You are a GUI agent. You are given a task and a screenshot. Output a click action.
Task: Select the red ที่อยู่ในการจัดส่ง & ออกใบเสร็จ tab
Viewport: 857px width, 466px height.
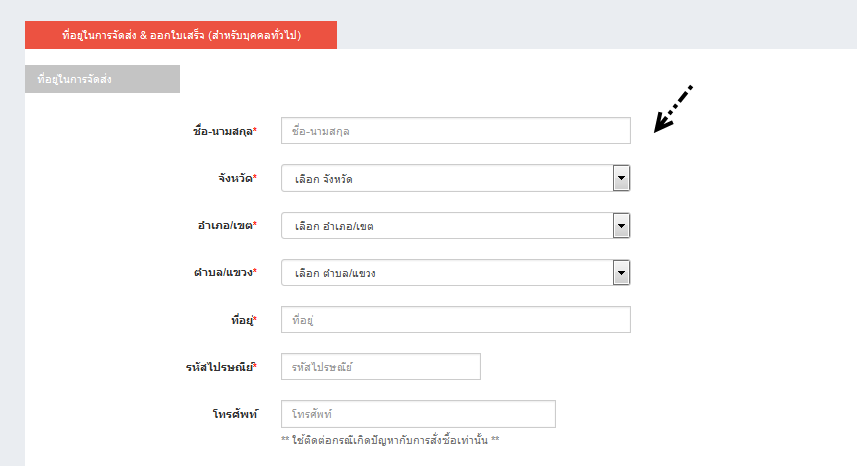point(181,35)
